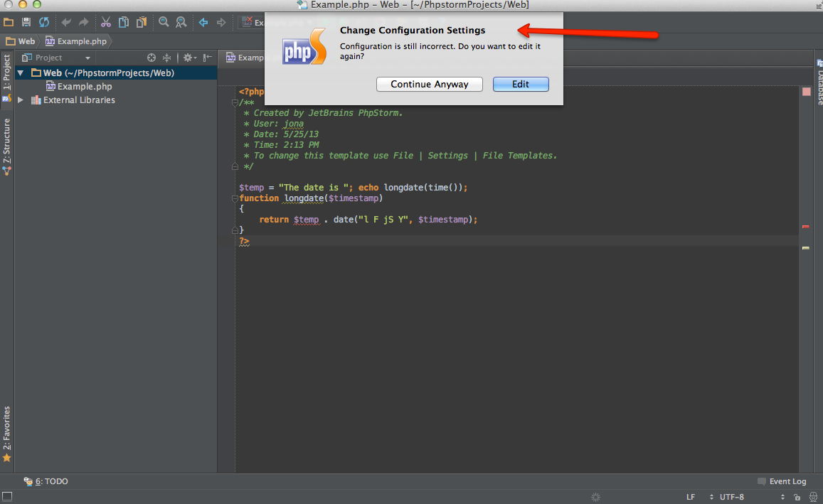The height and width of the screenshot is (504, 823).
Task: Paste from clipboard with the Paste icon
Action: coord(142,22)
